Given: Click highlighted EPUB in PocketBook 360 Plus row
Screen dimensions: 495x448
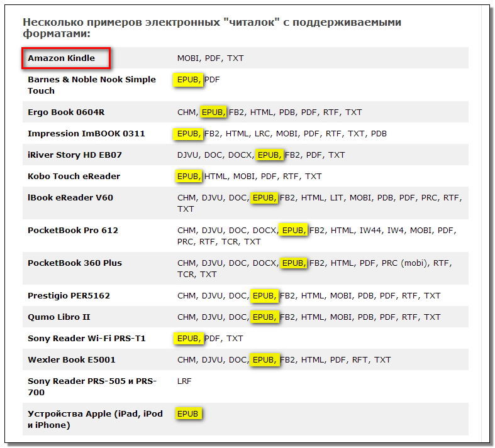Looking at the screenshot, I should click(x=293, y=263).
